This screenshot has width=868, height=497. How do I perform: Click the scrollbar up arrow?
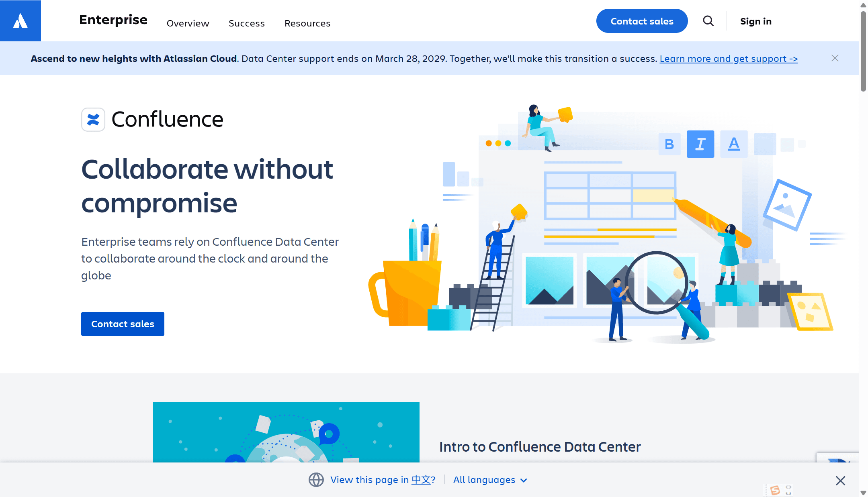pos(863,5)
